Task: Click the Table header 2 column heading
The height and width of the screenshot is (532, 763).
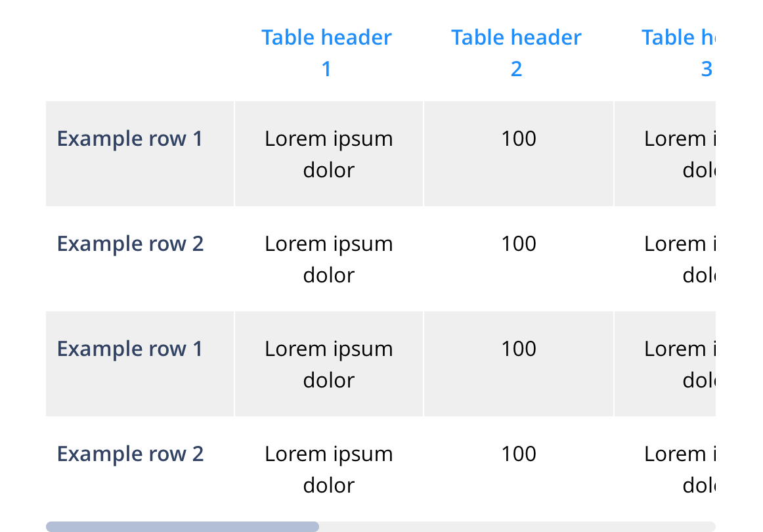Action: click(x=516, y=53)
